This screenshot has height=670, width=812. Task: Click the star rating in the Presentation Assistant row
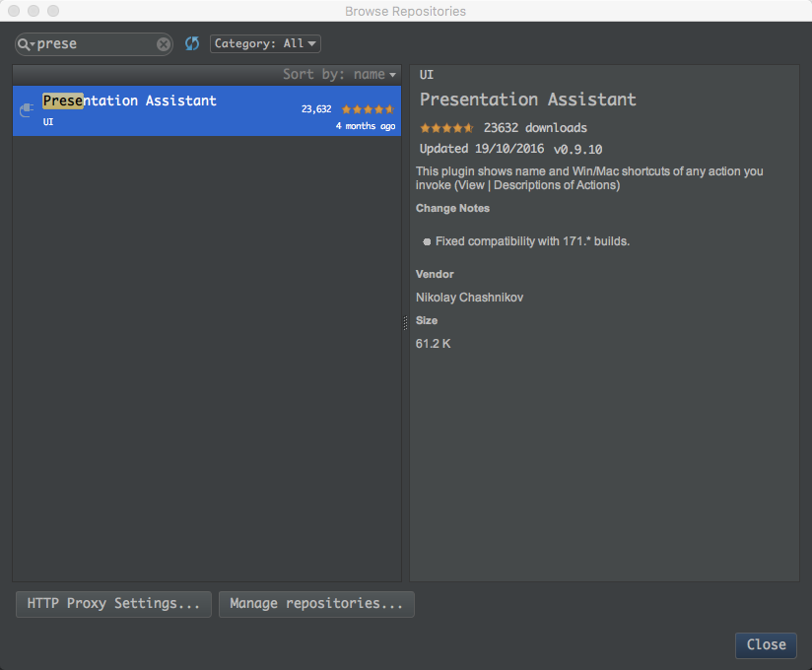(x=368, y=109)
